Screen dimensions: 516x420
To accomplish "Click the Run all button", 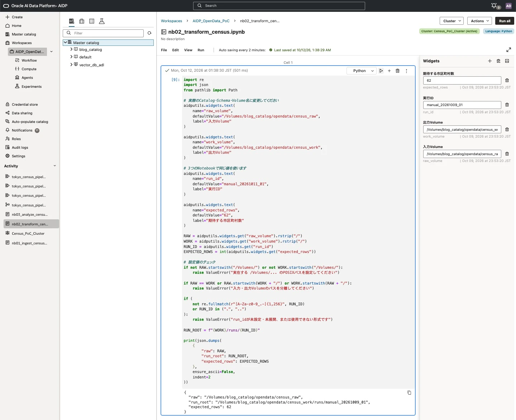I will pos(505,21).
